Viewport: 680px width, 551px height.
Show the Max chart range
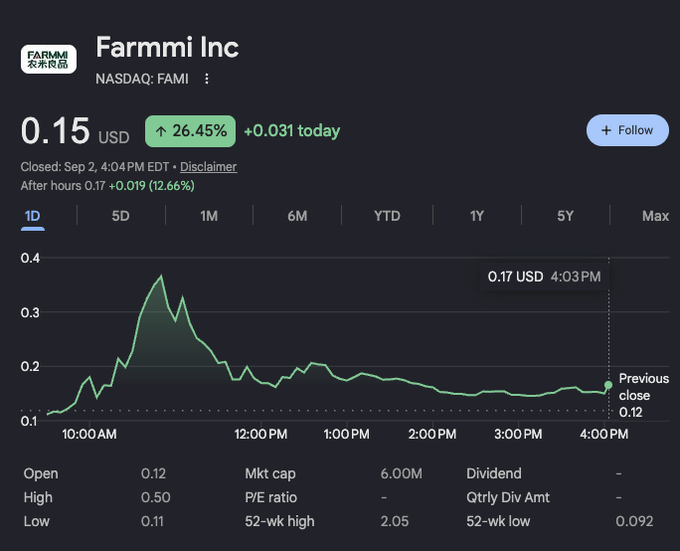pos(655,216)
